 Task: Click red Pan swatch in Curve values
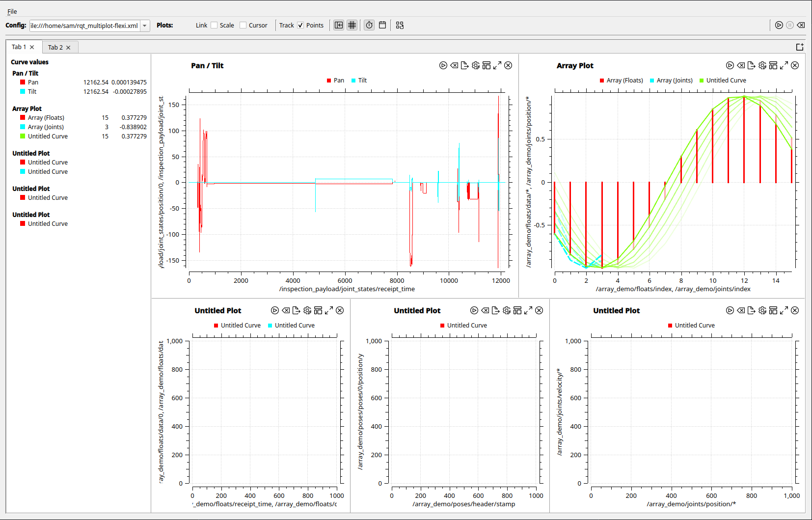click(x=23, y=82)
